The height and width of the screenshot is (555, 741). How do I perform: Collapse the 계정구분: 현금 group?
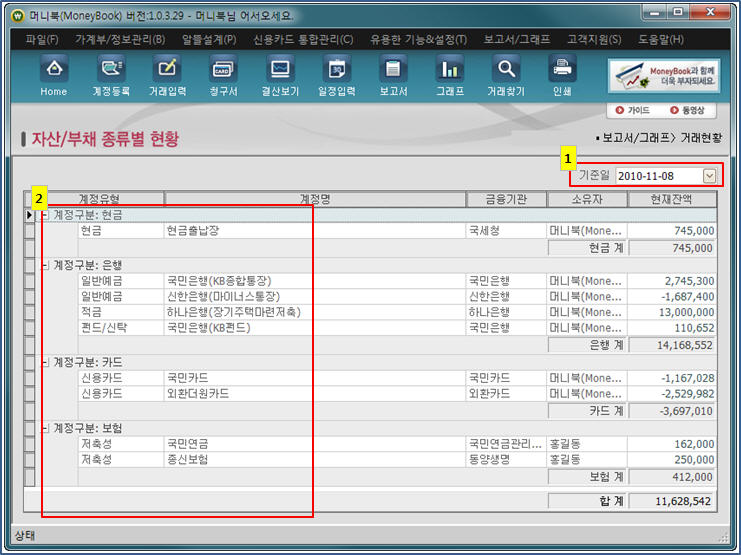[45, 215]
